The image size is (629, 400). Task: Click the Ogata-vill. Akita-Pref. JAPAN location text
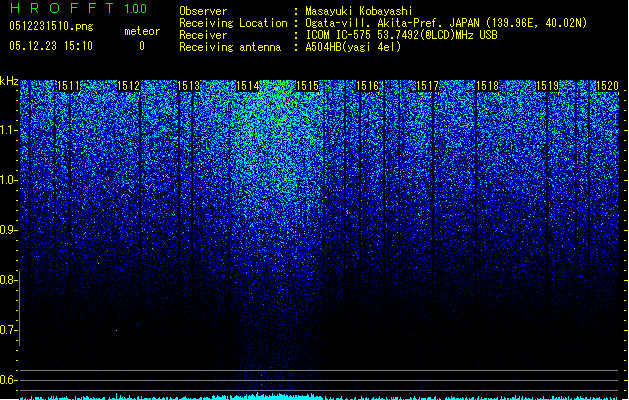click(446, 23)
